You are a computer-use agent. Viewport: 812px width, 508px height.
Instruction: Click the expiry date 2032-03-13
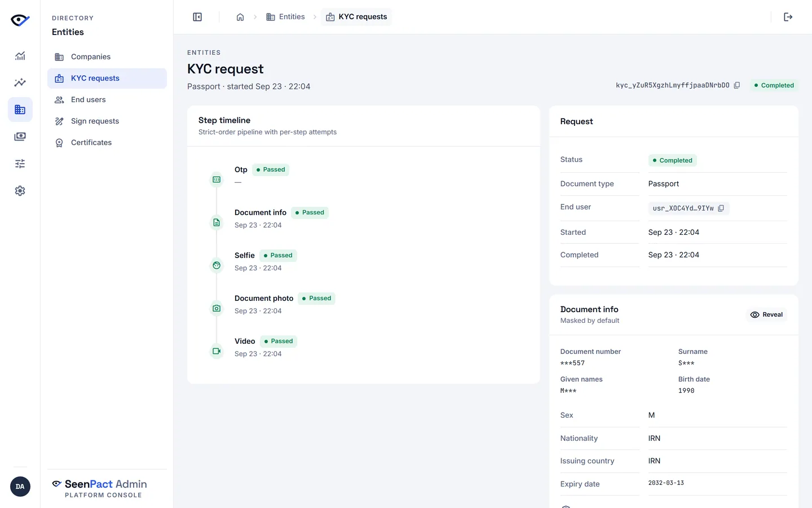(666, 483)
